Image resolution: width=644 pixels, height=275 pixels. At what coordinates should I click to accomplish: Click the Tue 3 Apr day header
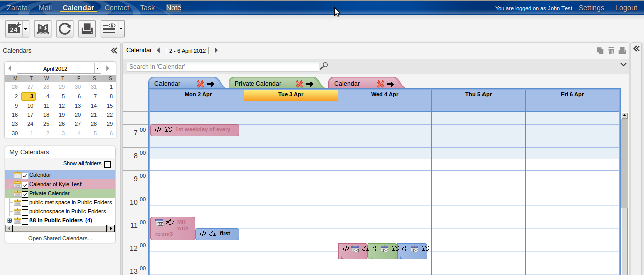tap(291, 95)
